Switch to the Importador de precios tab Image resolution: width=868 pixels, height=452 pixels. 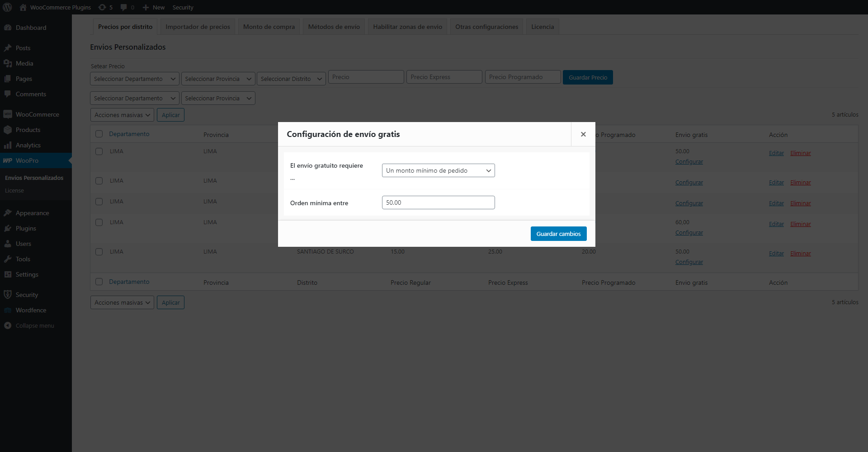pyautogui.click(x=198, y=27)
